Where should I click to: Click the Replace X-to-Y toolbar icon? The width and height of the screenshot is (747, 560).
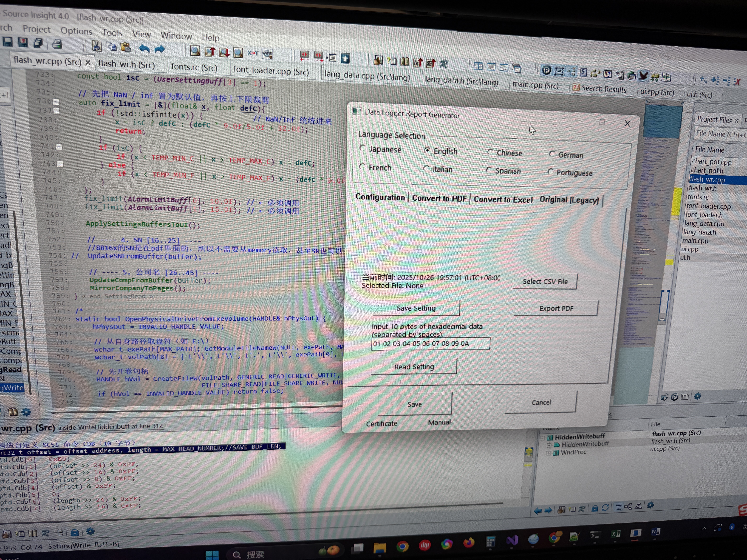click(x=253, y=53)
